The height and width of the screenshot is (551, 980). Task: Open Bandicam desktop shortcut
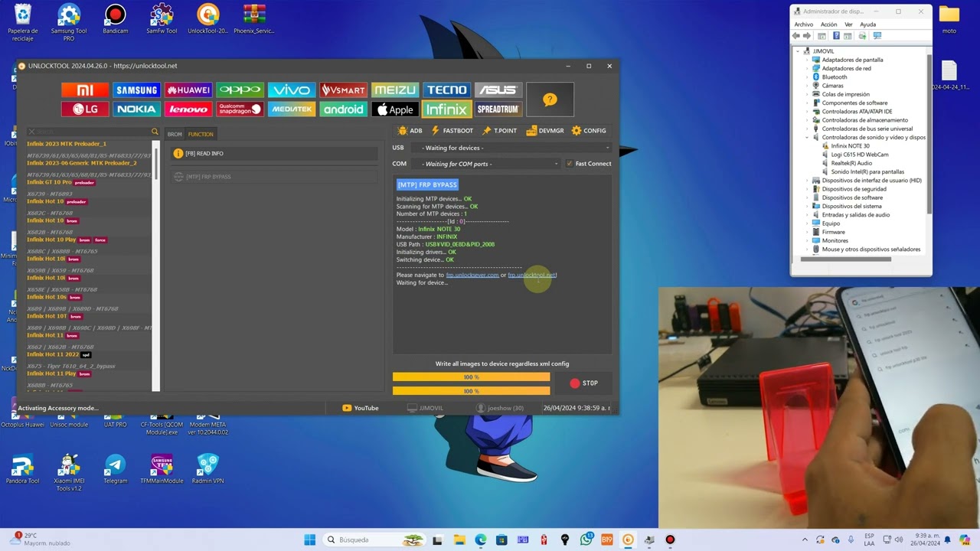pyautogui.click(x=116, y=20)
